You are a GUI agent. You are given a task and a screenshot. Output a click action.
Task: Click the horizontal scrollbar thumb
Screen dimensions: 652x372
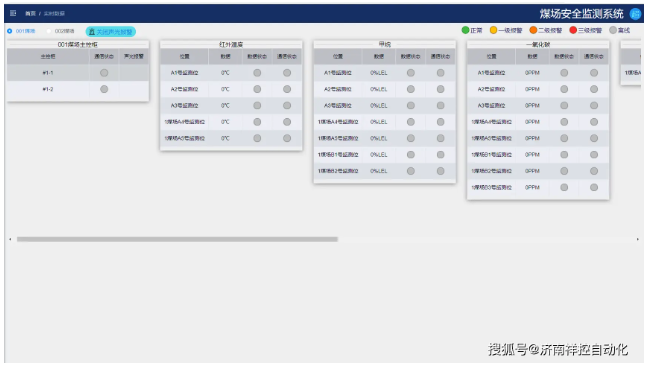coord(177,239)
